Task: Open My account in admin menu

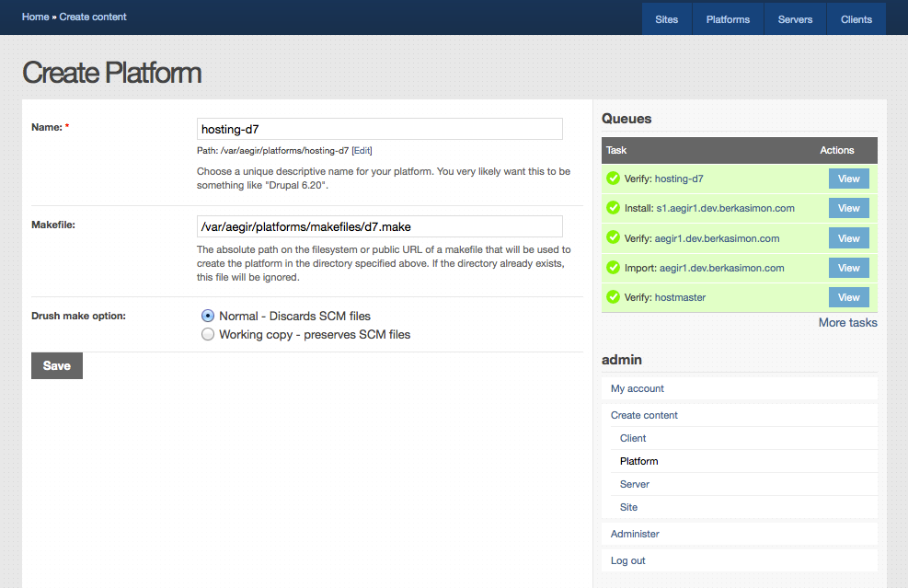Action: pos(637,388)
